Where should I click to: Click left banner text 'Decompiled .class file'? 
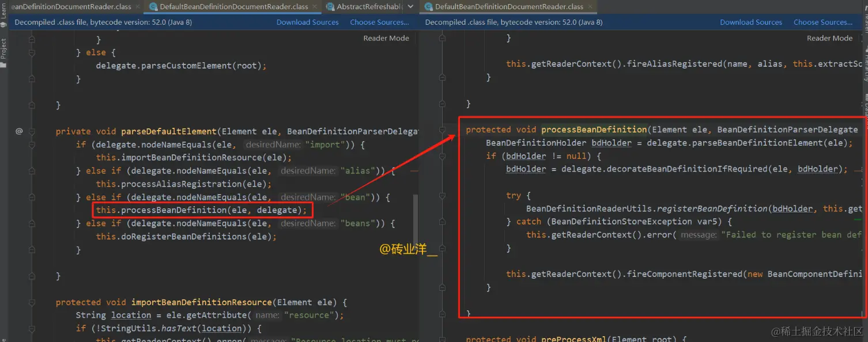(x=52, y=22)
